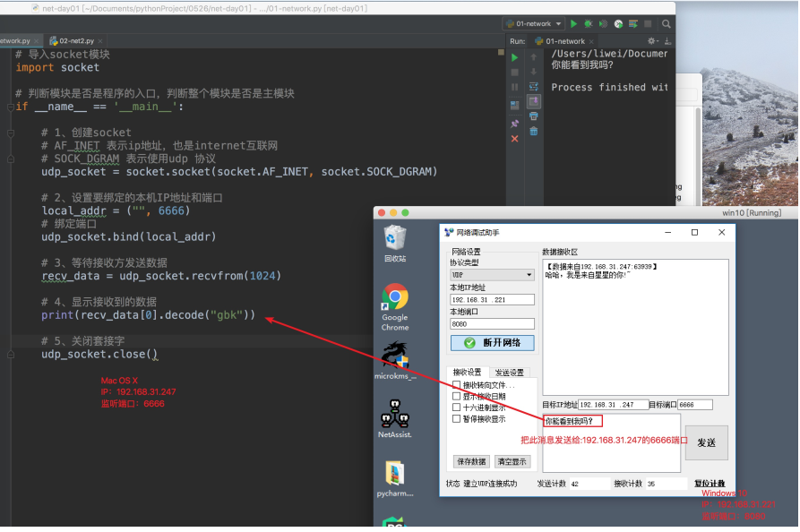Enable 接收转向文件 checkbox

pos(457,385)
